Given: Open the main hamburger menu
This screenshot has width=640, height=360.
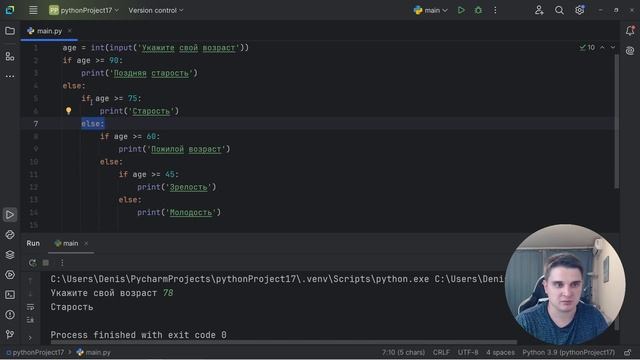Looking at the screenshot, I should coord(33,10).
